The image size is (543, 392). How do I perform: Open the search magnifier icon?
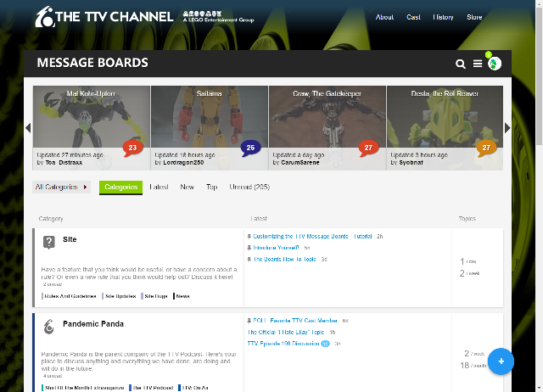460,64
